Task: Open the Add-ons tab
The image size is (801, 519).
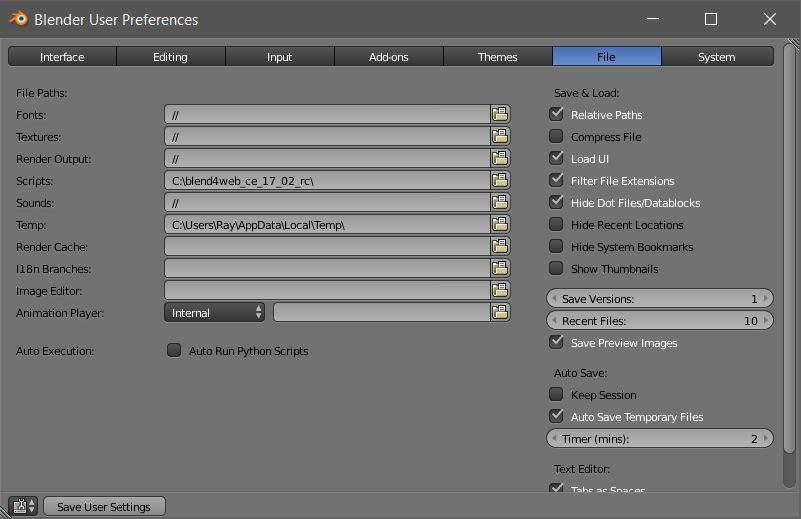Action: (389, 56)
